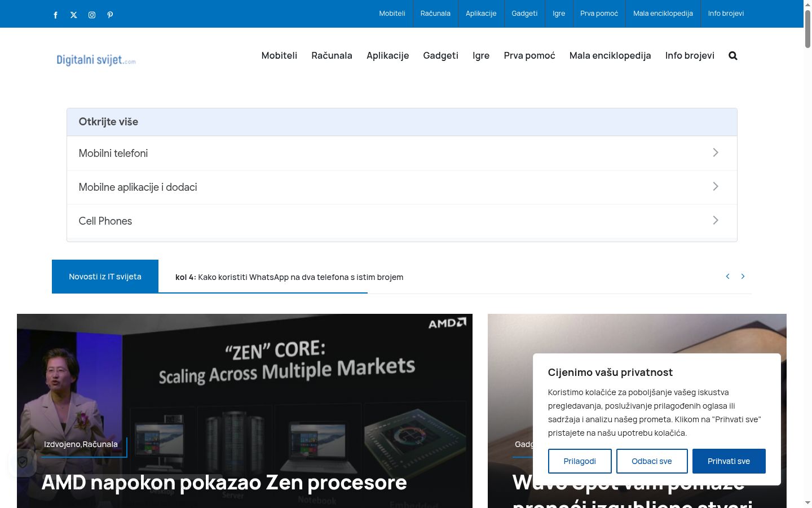The image size is (812, 508).
Task: Click Prihvati sve cookie button
Action: click(x=729, y=461)
